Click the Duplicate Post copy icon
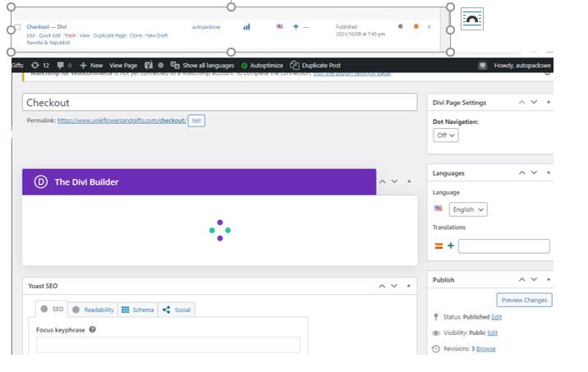 pyautogui.click(x=295, y=65)
